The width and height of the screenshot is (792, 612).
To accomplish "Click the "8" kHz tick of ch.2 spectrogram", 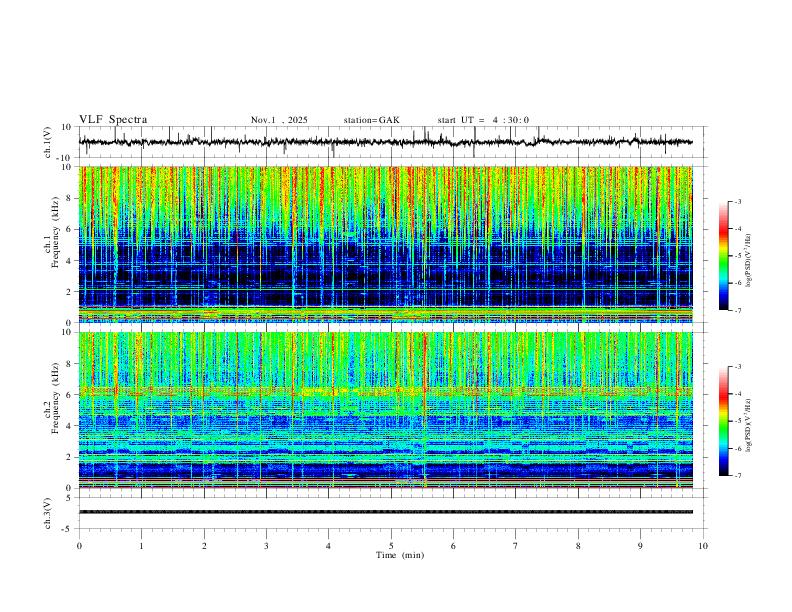I will [x=70, y=364].
